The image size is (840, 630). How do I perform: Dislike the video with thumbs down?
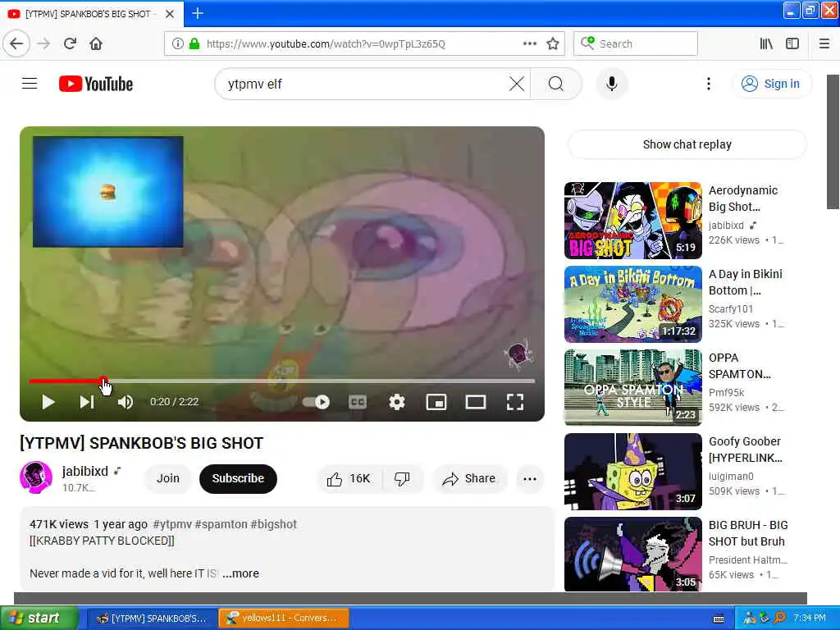point(402,478)
